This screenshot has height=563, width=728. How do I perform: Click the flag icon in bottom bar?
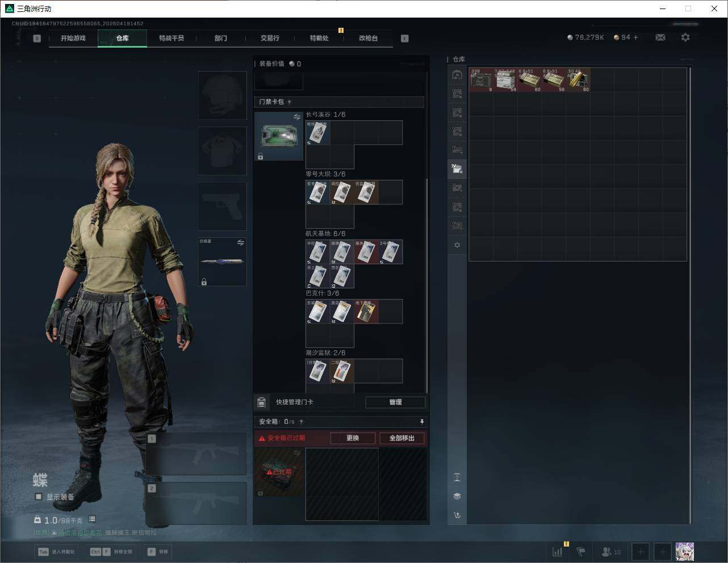point(581,551)
